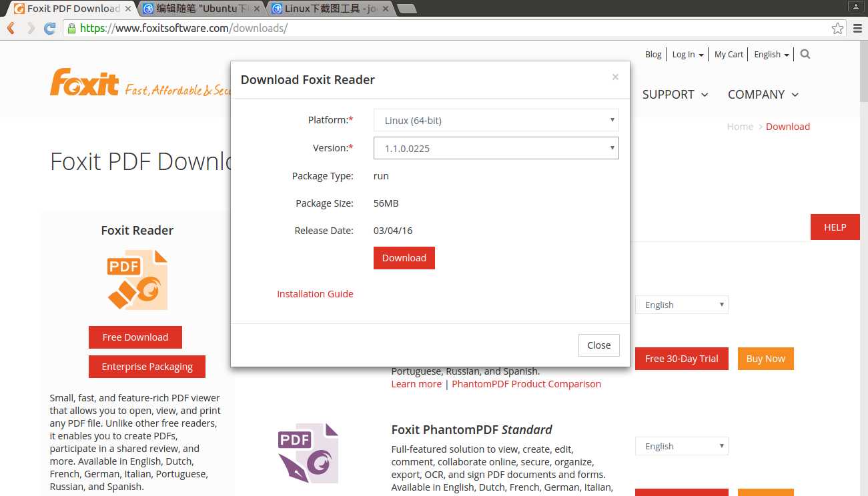
Task: Close the Ubuntu blog editing tab
Action: [258, 9]
